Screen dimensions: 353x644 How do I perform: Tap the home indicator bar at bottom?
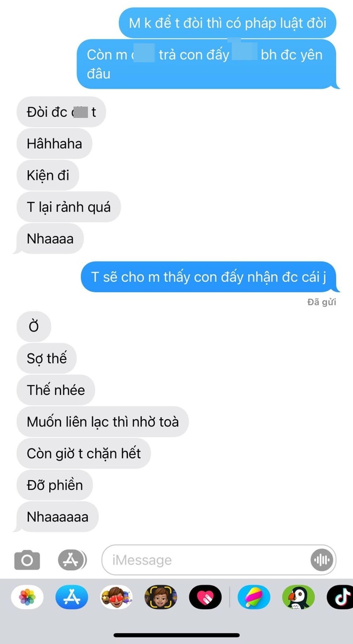177,635
